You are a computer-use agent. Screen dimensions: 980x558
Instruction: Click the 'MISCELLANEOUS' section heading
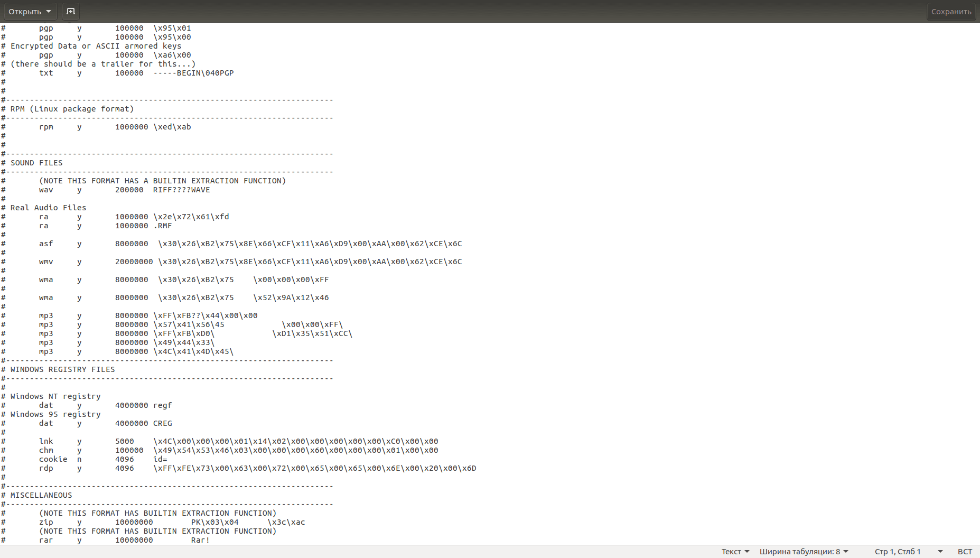coord(41,495)
